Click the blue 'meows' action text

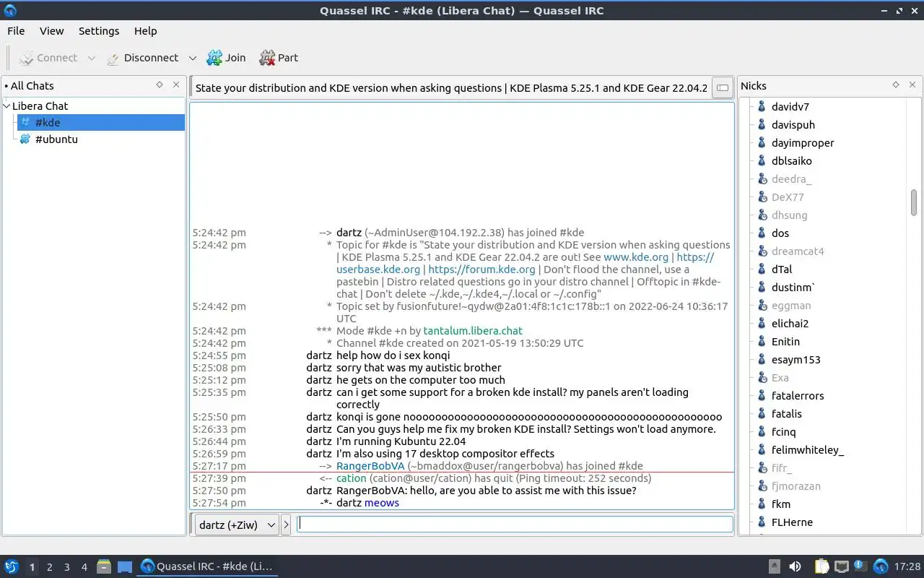pos(382,503)
